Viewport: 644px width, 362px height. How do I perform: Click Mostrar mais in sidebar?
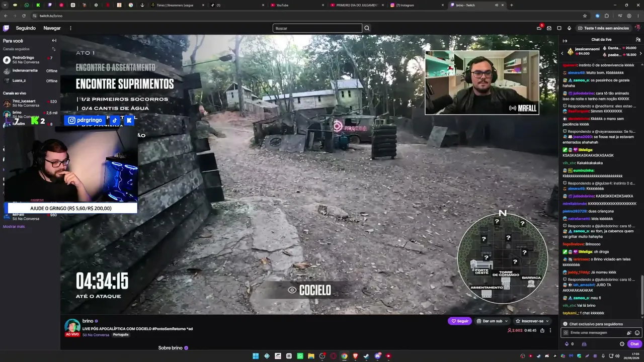14,226
